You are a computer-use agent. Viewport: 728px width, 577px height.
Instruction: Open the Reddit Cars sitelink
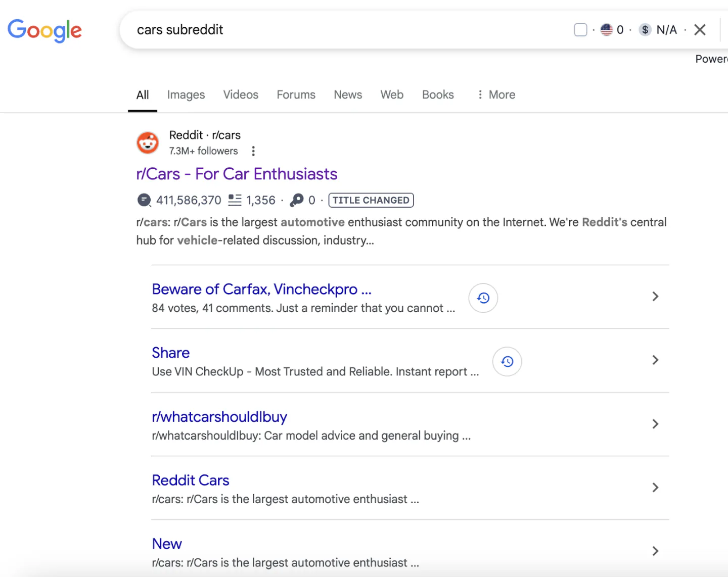191,480
